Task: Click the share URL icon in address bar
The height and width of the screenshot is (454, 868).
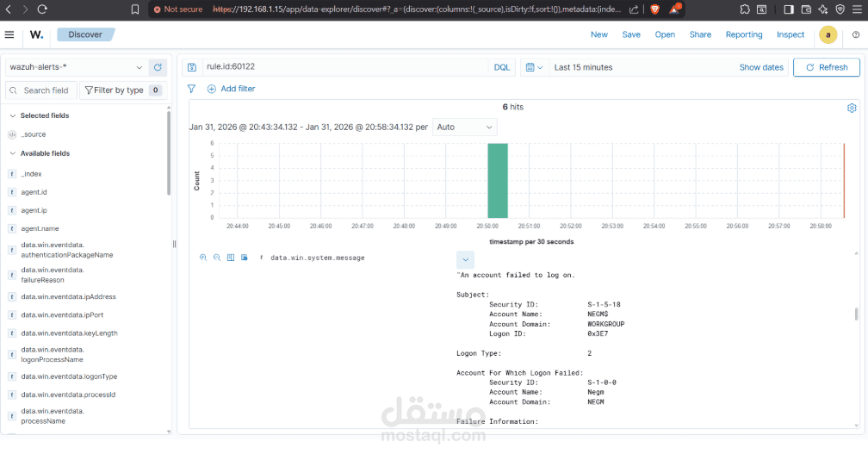Action: coord(635,9)
